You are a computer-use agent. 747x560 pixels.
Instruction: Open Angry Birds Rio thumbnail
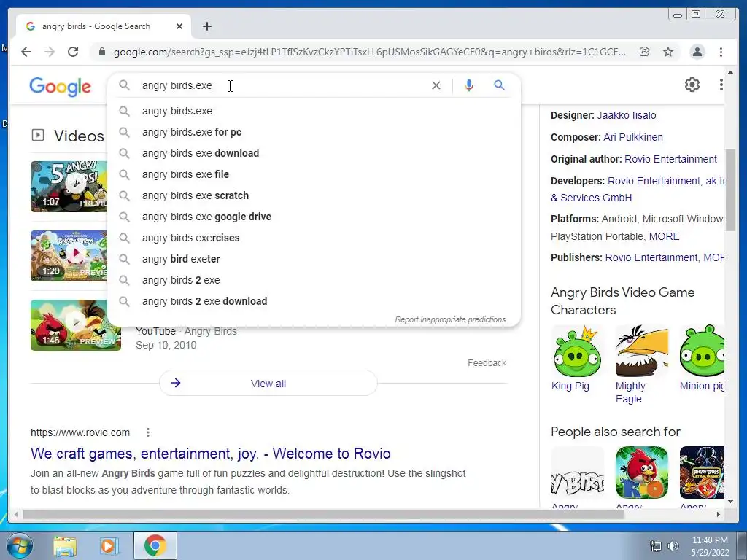(x=642, y=472)
